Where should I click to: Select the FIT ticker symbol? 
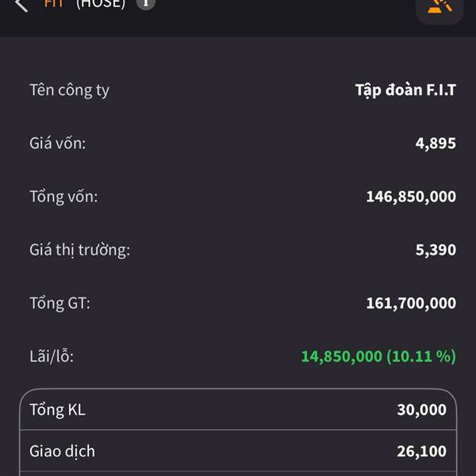pos(54,4)
